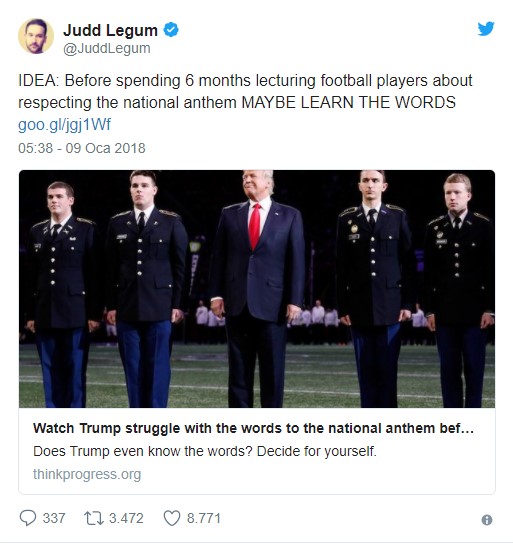Image resolution: width=513 pixels, height=549 pixels.
Task: Click the retweet arrows icon
Action: [x=93, y=518]
